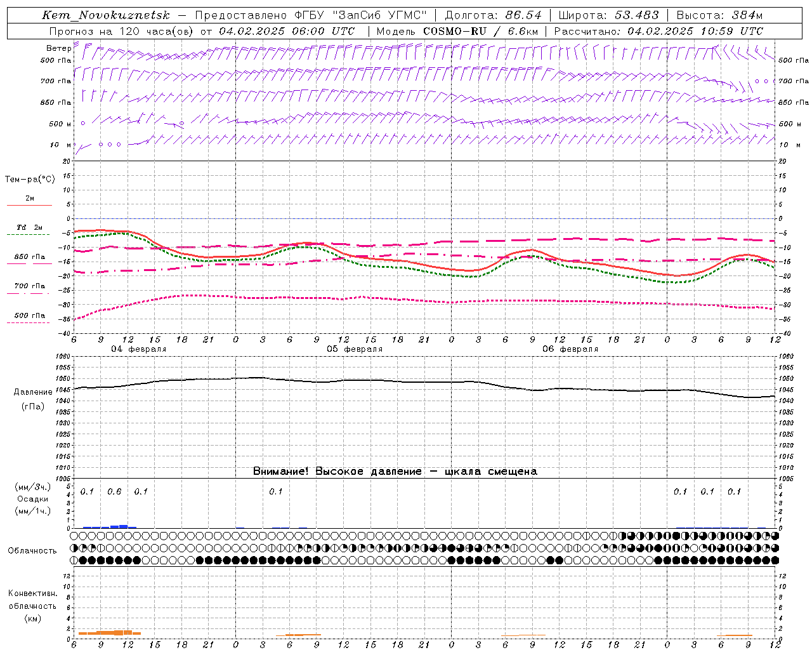Click the "Прогноз на 120 часа(ов)" text

[122, 30]
